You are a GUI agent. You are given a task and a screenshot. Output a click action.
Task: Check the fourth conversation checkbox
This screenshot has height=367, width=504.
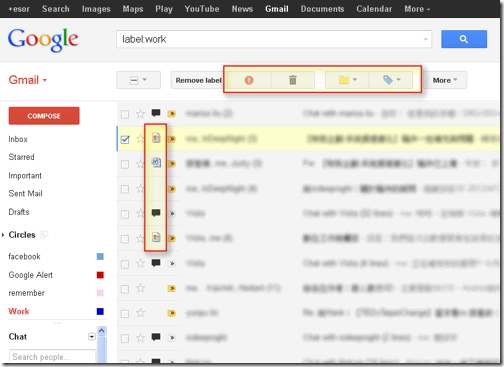(125, 189)
